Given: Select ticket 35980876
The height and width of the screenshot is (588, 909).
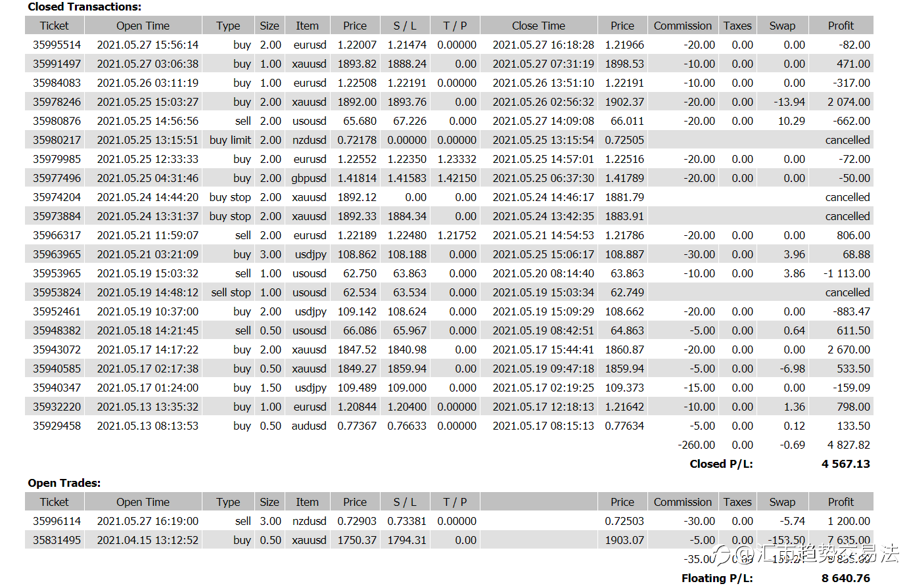Looking at the screenshot, I should click(x=57, y=121).
